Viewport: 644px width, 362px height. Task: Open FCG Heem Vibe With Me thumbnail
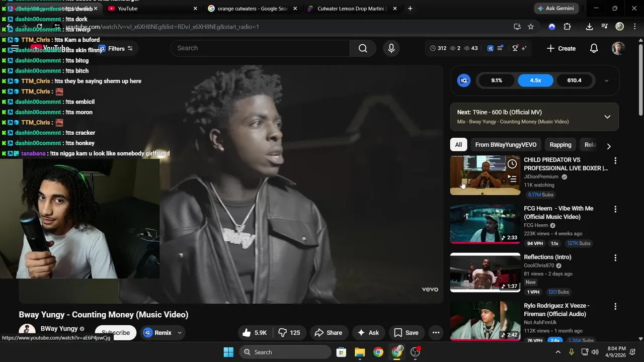tap(485, 224)
